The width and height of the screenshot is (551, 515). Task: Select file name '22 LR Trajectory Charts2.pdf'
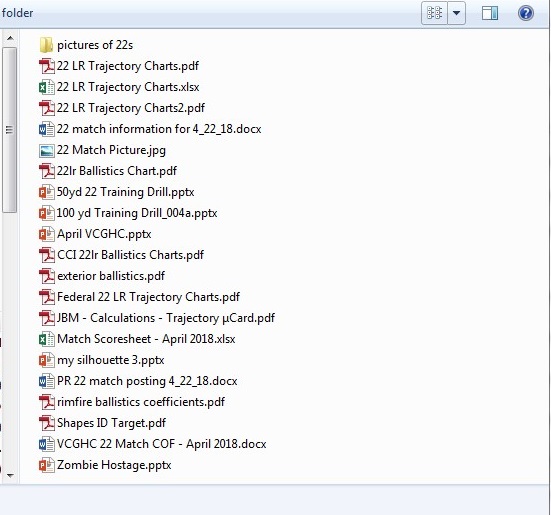click(131, 108)
